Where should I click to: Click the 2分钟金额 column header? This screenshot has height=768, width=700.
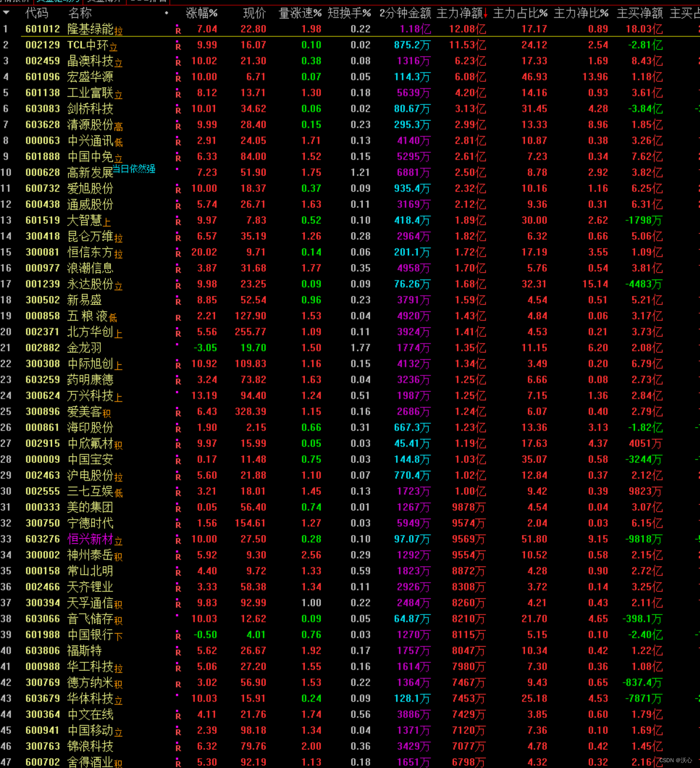[405, 13]
